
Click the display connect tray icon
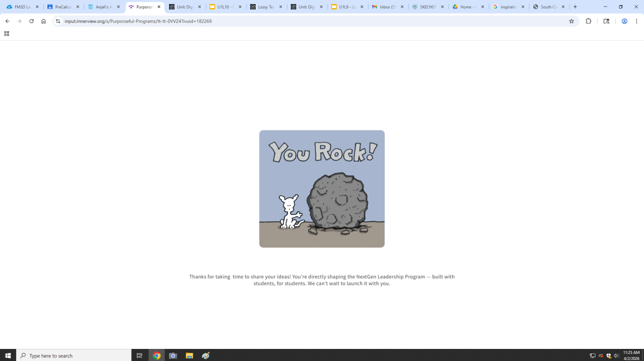(x=592, y=355)
